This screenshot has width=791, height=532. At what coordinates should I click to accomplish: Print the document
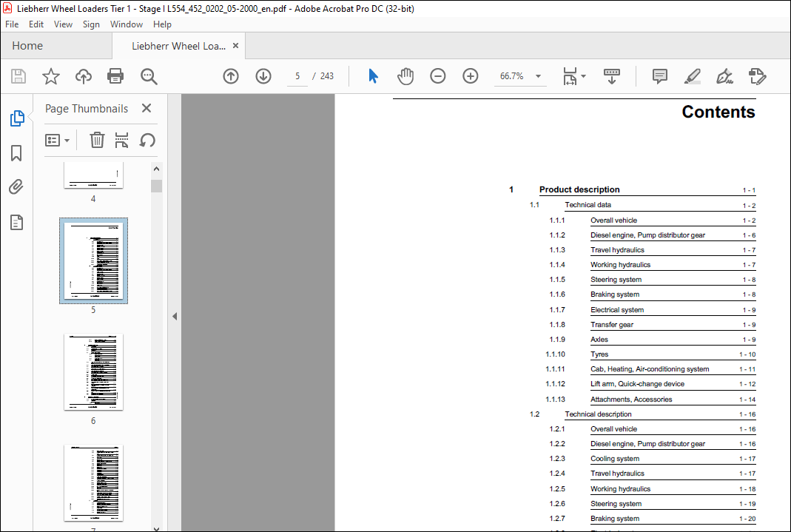(115, 76)
